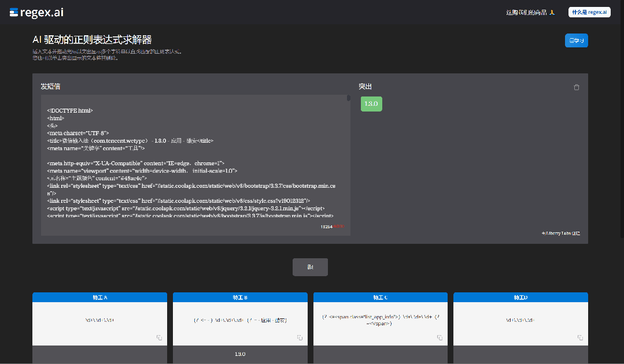Copy Agent D's regex with the copy icon

(x=580, y=337)
